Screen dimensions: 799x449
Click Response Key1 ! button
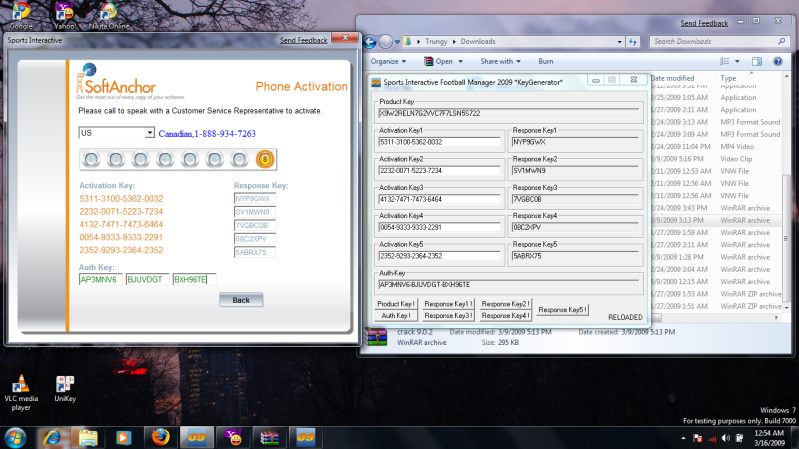point(448,304)
